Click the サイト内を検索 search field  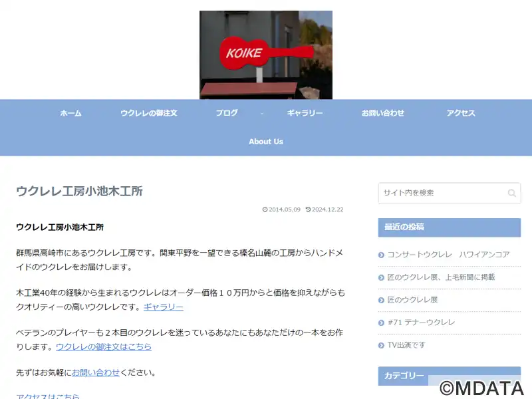[450, 193]
